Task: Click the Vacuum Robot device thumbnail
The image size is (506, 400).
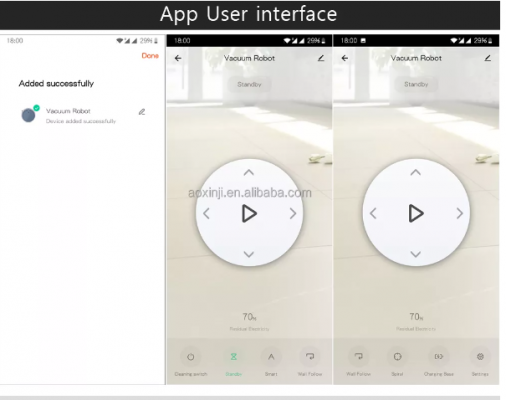Action: click(28, 115)
